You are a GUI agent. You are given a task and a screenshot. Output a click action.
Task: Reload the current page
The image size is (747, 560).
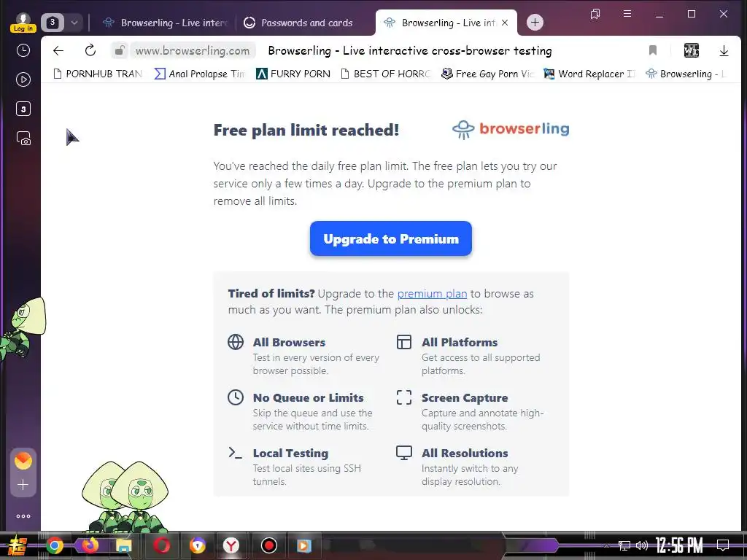(90, 50)
